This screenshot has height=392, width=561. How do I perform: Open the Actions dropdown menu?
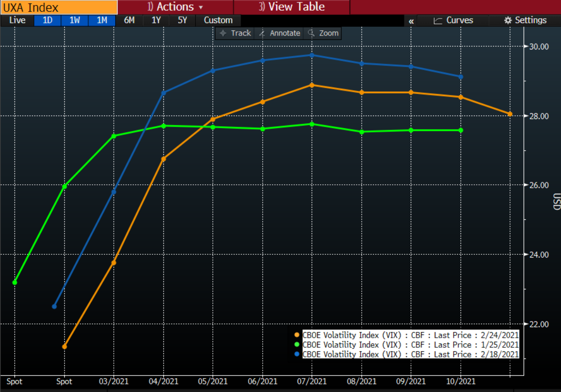coord(175,7)
